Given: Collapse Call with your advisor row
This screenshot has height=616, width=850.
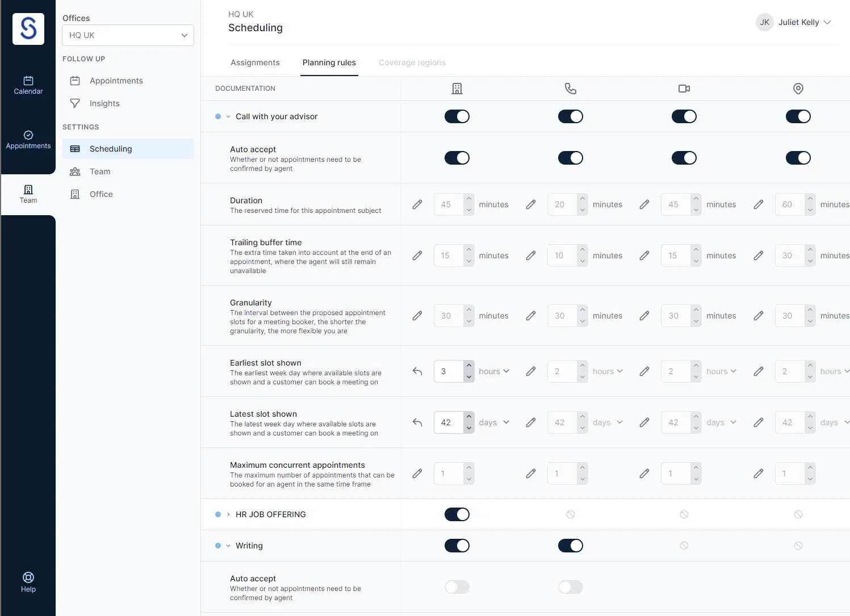Looking at the screenshot, I should [228, 116].
